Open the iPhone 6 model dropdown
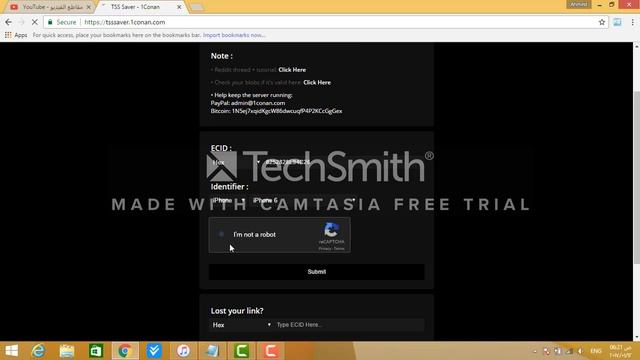Screen dimensions: 640x360 [x=304, y=200]
